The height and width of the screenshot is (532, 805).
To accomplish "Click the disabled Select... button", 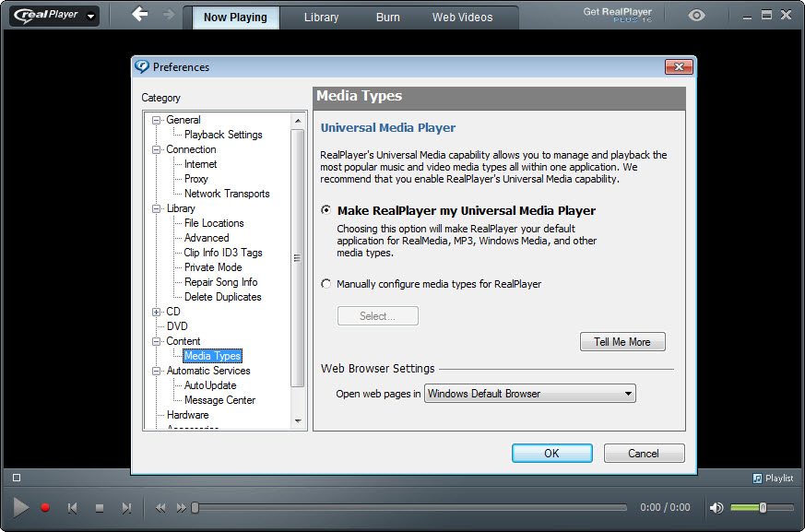I will [377, 316].
